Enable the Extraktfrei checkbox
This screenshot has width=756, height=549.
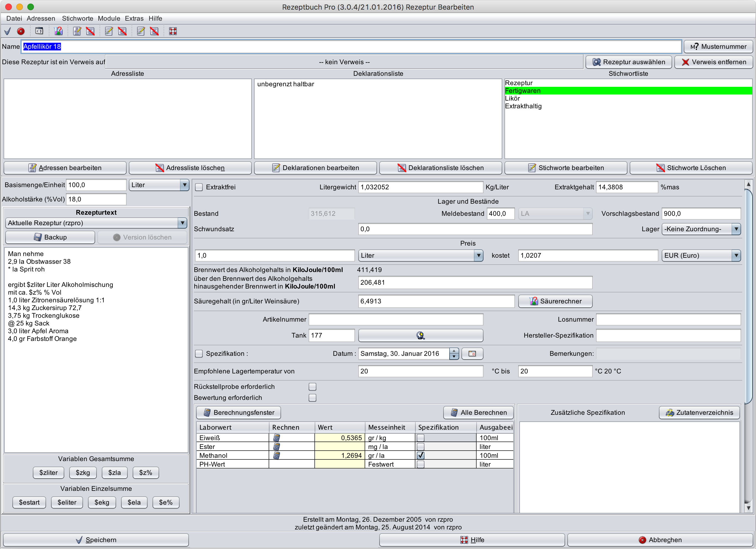[x=199, y=187]
